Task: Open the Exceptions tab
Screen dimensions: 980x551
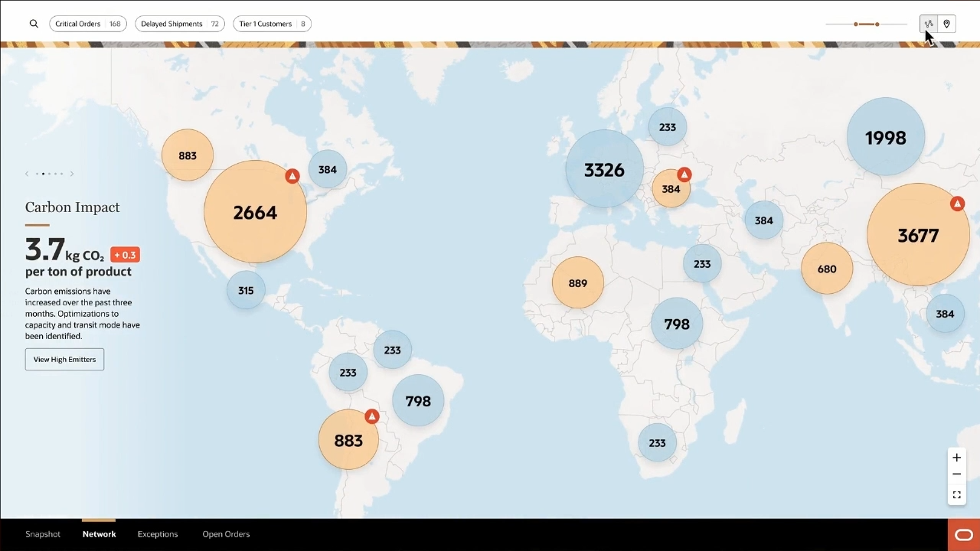Action: (158, 534)
